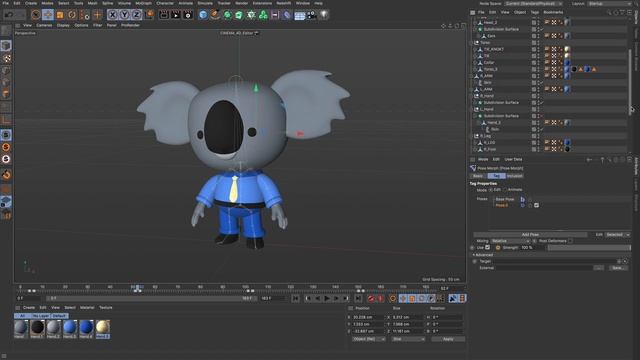Click the Undo arrow in the top toolbar

click(9, 15)
